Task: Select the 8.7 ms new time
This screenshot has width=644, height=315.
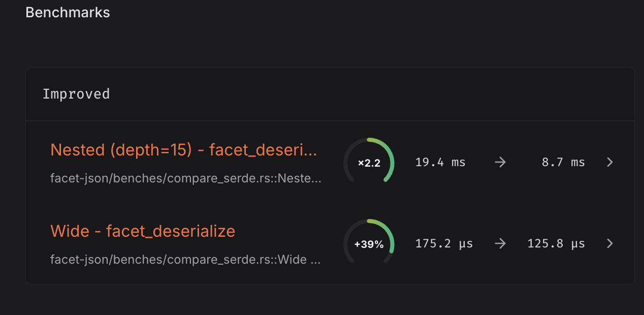Action: click(x=563, y=163)
